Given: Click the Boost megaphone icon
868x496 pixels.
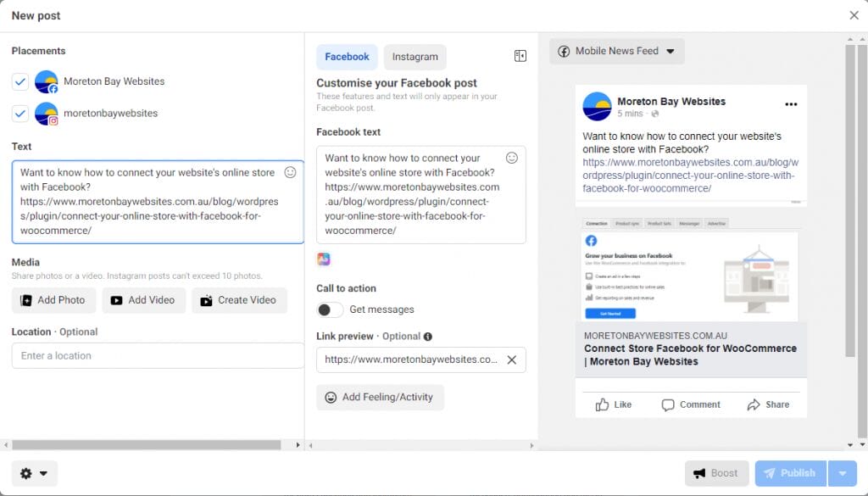Looking at the screenshot, I should click(699, 473).
